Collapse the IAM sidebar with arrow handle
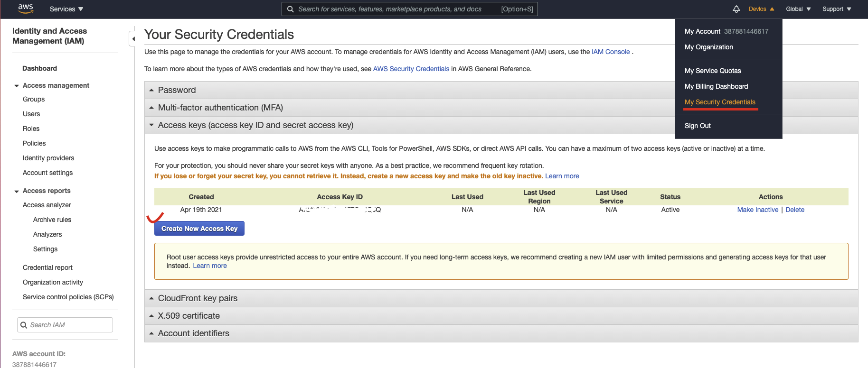Viewport: 868px width, 368px height. click(132, 39)
